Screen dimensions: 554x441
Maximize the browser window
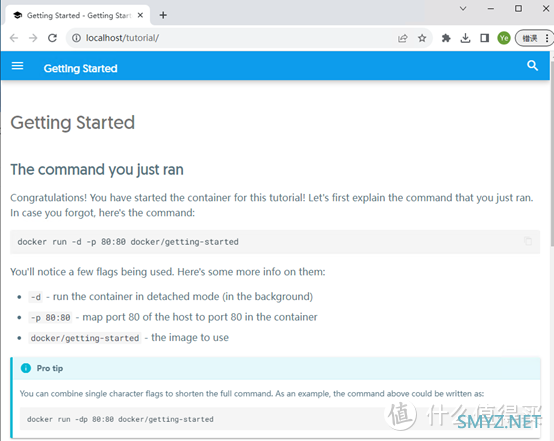518,8
